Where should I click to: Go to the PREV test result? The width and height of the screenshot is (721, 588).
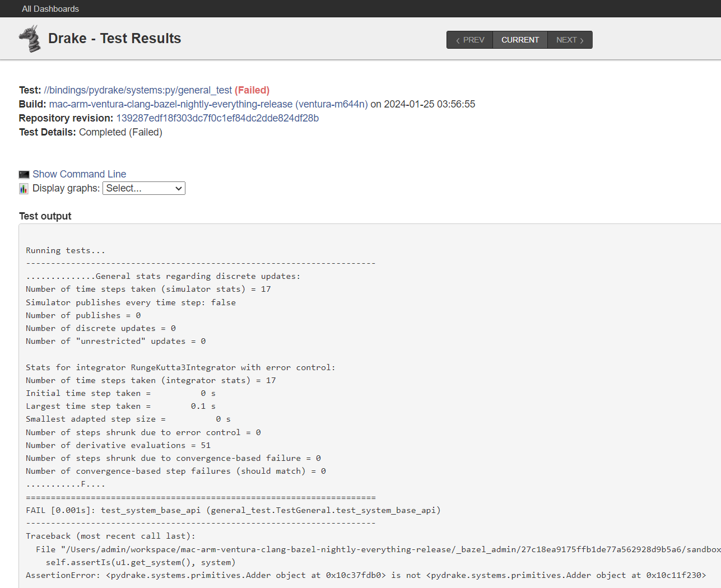tap(469, 40)
